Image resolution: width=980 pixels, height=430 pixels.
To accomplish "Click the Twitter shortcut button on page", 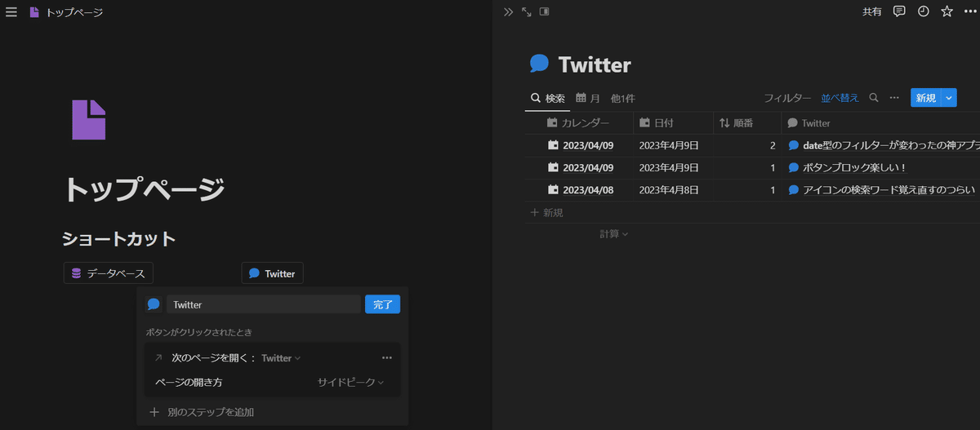I will click(272, 273).
